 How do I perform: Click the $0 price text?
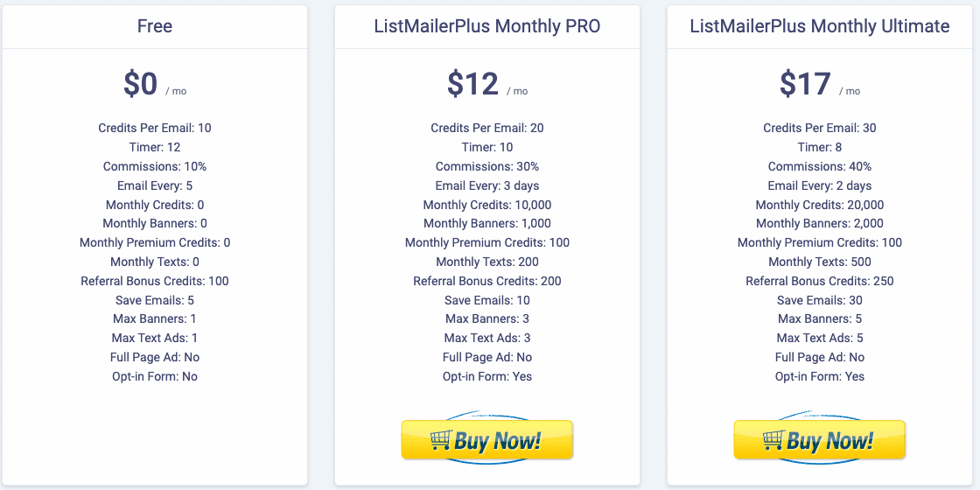[x=140, y=83]
